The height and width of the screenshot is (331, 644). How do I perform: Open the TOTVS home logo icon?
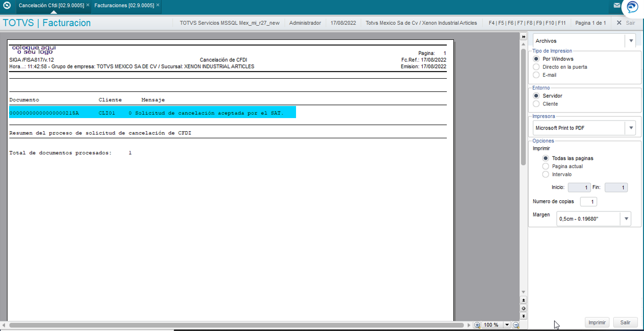(7, 6)
